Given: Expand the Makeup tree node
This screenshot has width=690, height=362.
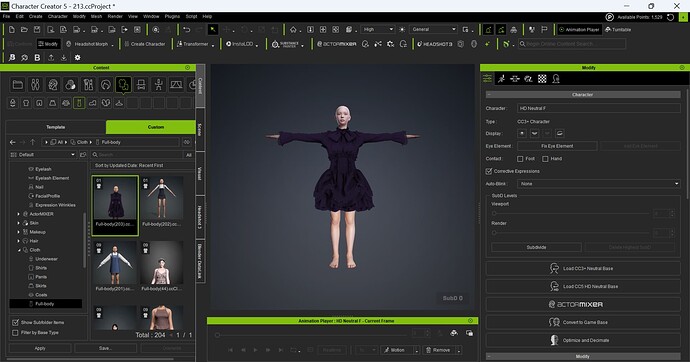Looking at the screenshot, I should tap(18, 232).
